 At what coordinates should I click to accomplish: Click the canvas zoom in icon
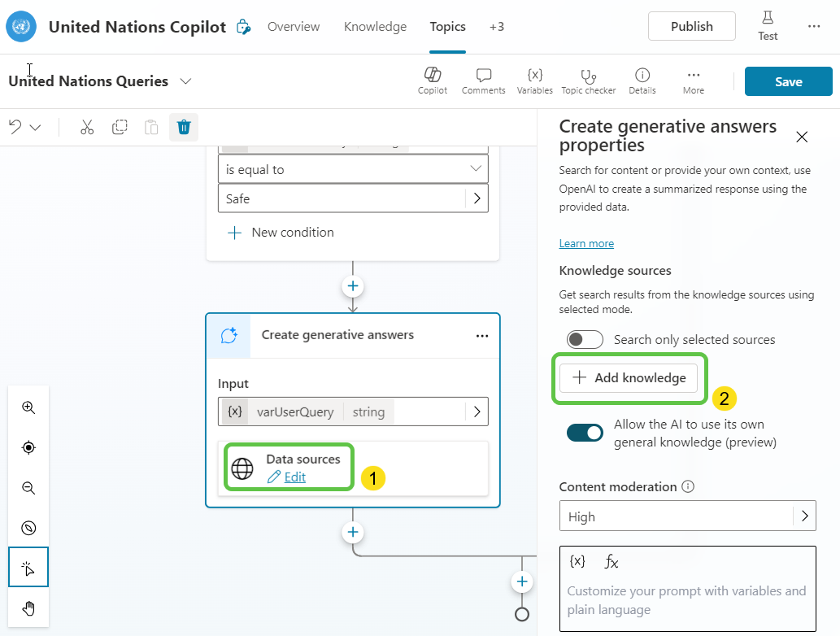tap(28, 407)
